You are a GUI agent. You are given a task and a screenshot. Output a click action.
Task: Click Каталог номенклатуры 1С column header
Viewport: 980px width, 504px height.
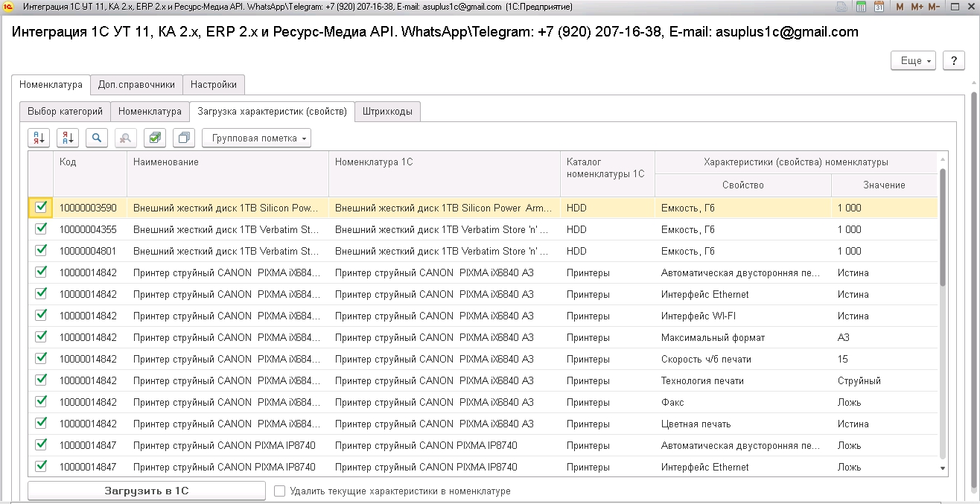coord(608,173)
